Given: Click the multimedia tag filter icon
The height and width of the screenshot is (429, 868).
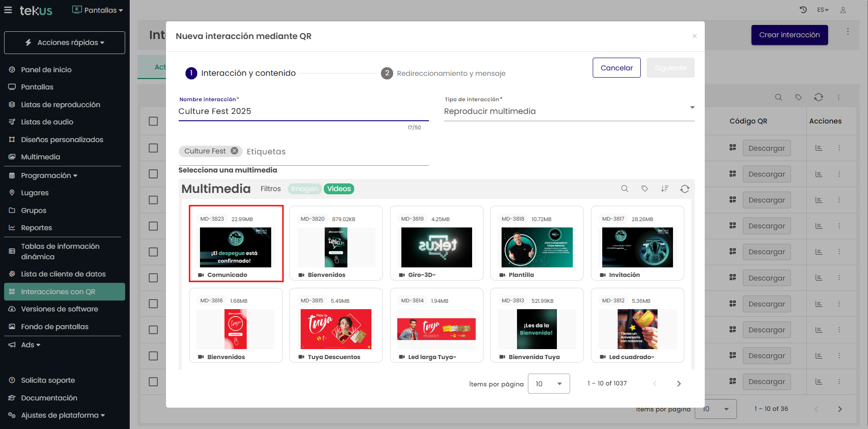Looking at the screenshot, I should click(x=644, y=189).
